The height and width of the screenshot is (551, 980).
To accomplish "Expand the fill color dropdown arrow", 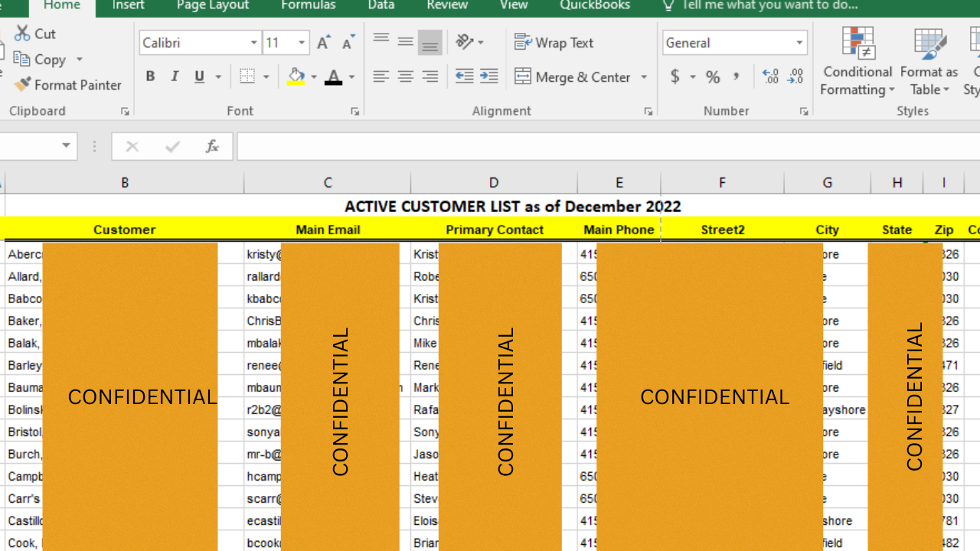I will [x=314, y=77].
